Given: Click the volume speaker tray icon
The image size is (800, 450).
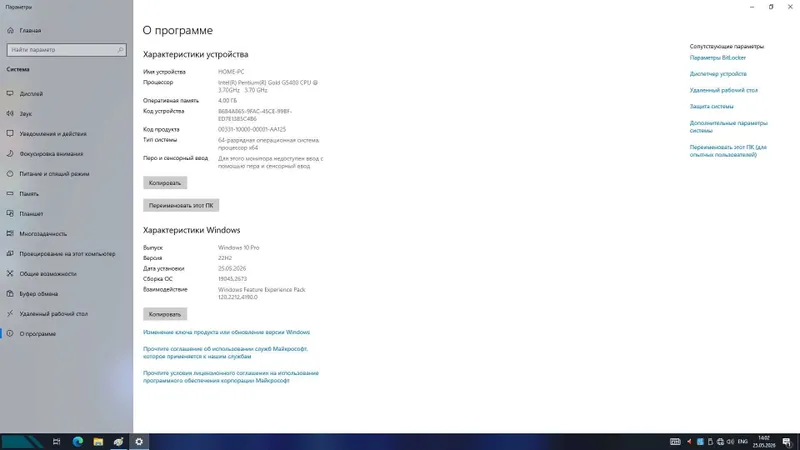Looking at the screenshot, I should point(730,442).
